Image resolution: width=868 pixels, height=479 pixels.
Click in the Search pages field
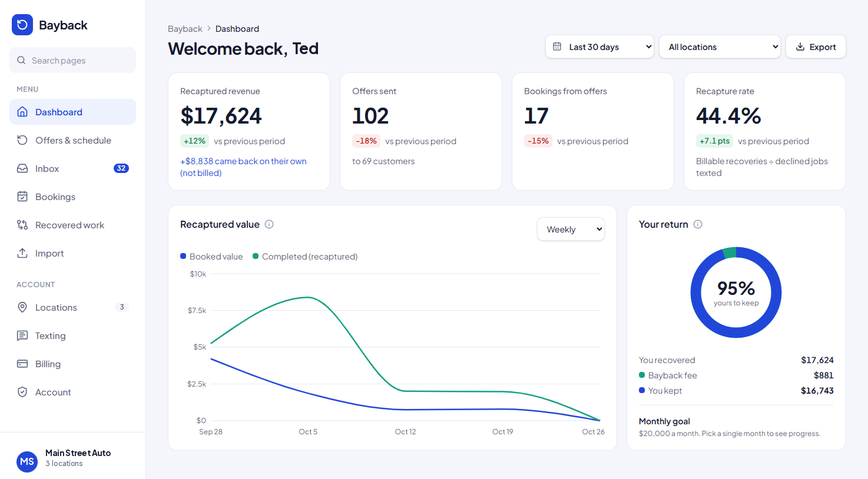[x=72, y=60]
